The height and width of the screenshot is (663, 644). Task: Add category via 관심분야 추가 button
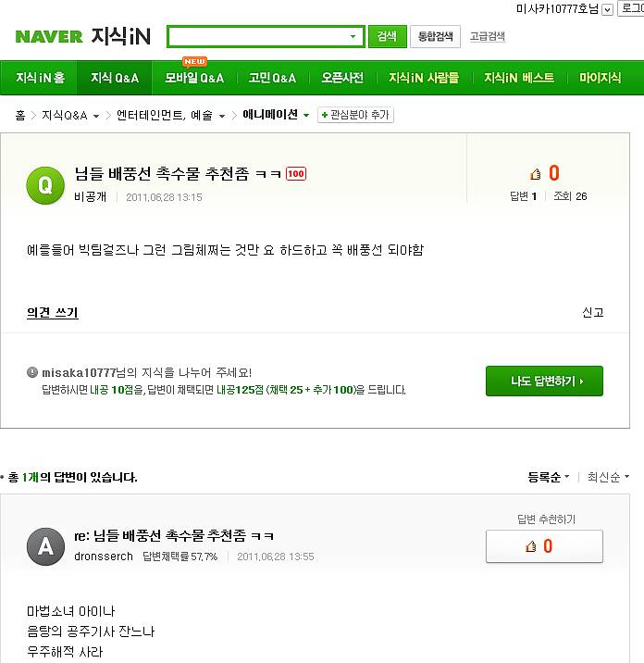pos(355,115)
